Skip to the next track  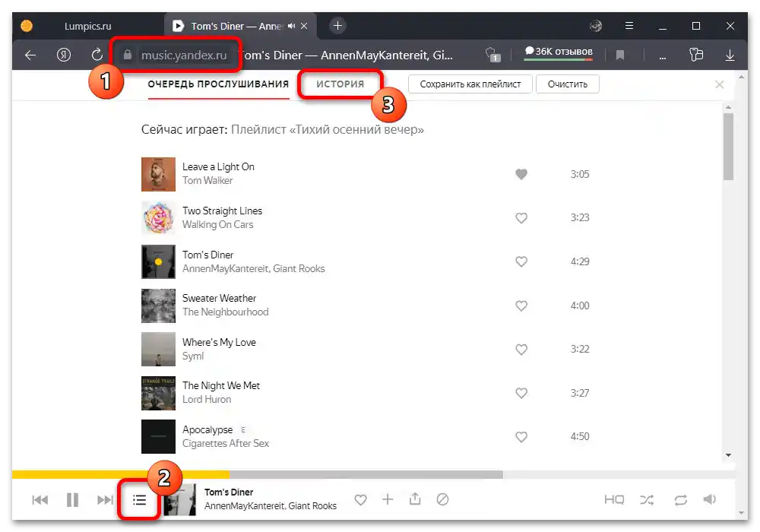tap(105, 499)
